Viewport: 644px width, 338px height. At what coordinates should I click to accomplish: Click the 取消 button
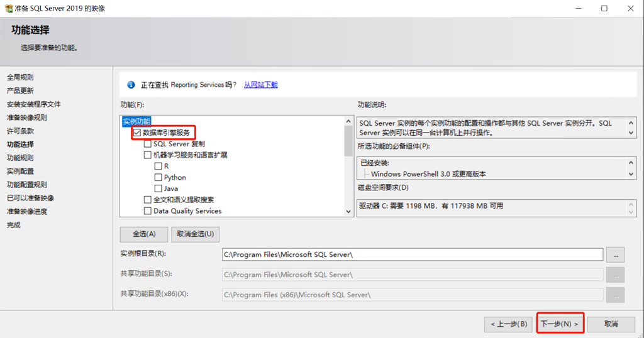click(x=611, y=324)
